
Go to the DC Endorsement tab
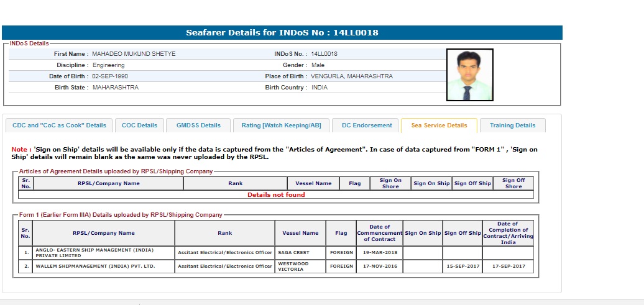pyautogui.click(x=367, y=125)
